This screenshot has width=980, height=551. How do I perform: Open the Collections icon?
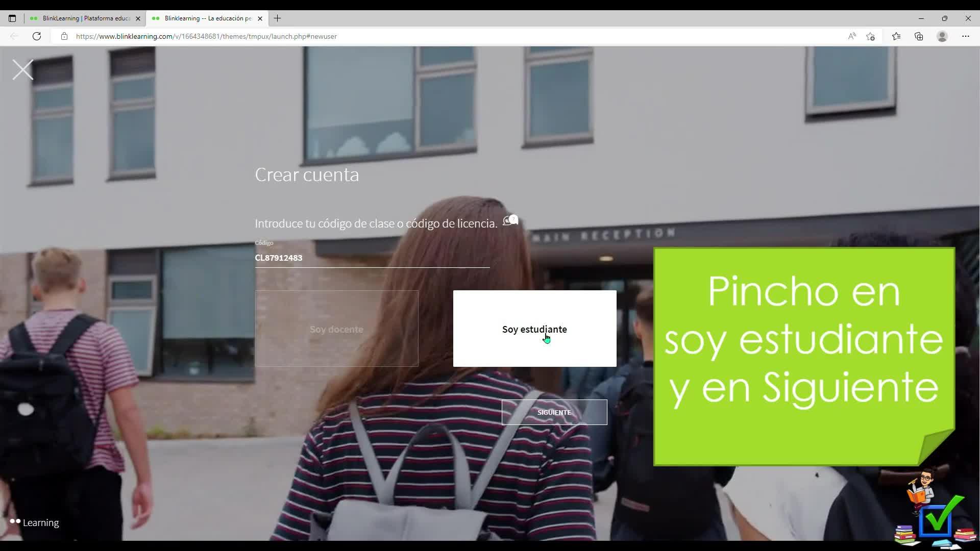tap(919, 36)
